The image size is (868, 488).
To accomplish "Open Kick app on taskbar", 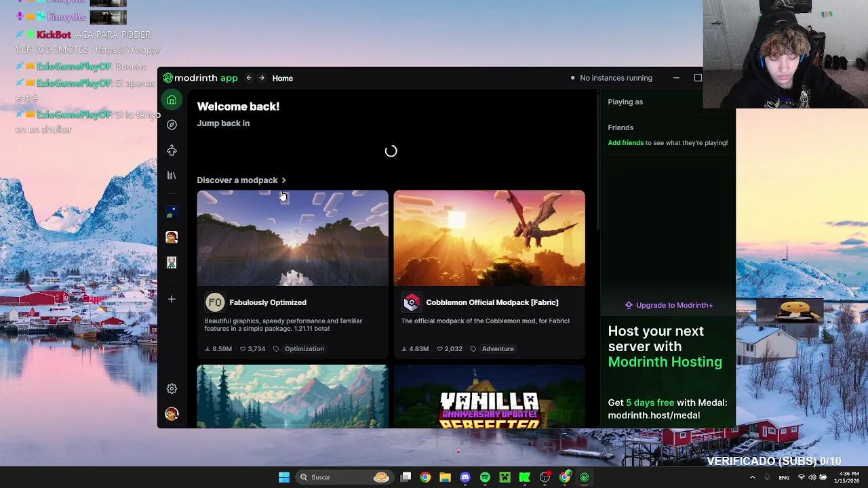I will point(525,477).
